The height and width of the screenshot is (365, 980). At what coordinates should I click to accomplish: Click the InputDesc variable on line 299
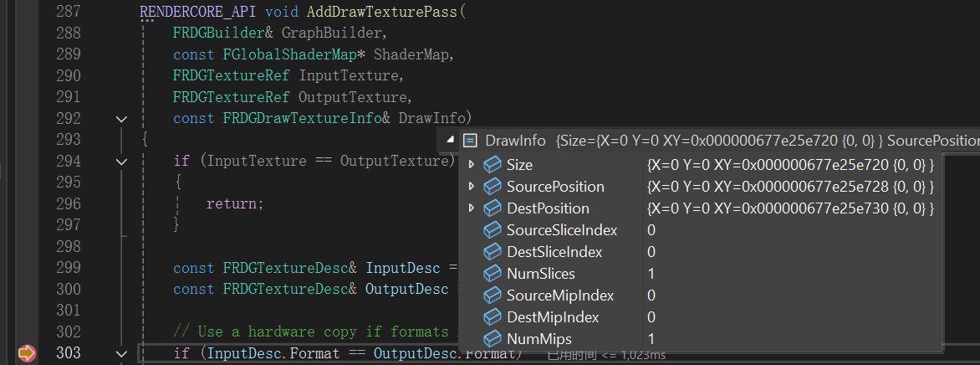[402, 268]
